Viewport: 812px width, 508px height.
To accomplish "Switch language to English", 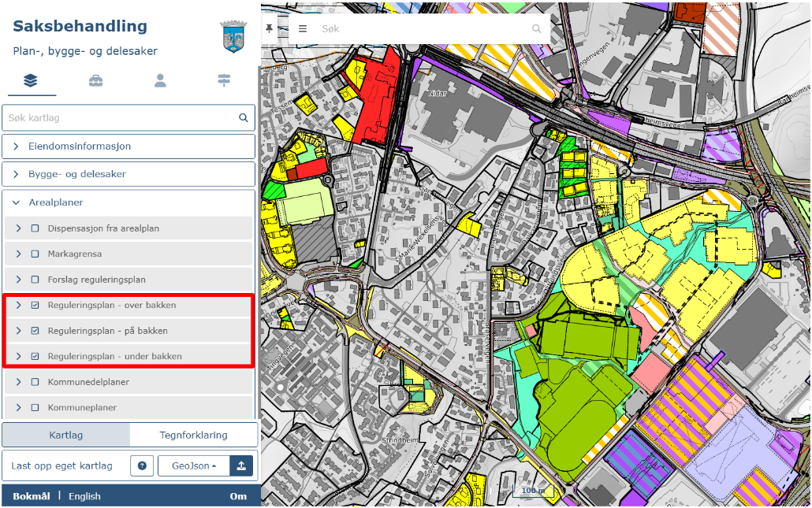I will (x=84, y=496).
